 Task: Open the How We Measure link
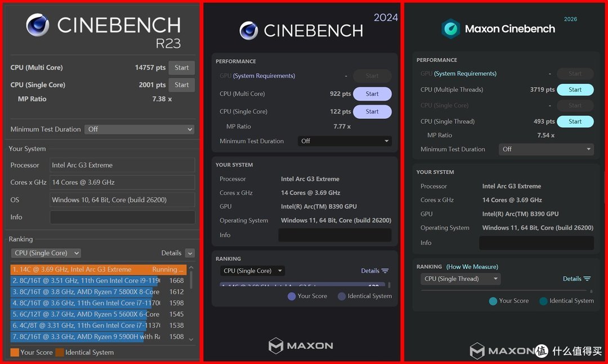[472, 267]
